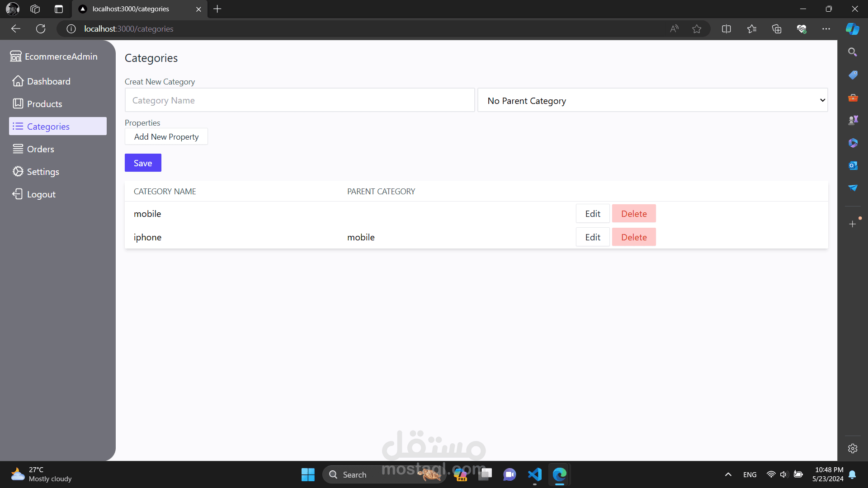Toggle split screen in browser toolbar
868x488 pixels.
tap(726, 29)
